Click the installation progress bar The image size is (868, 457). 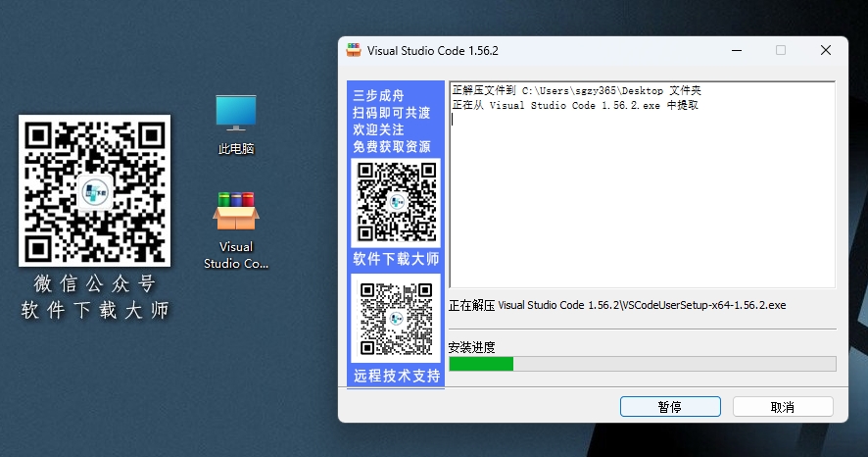coord(642,364)
